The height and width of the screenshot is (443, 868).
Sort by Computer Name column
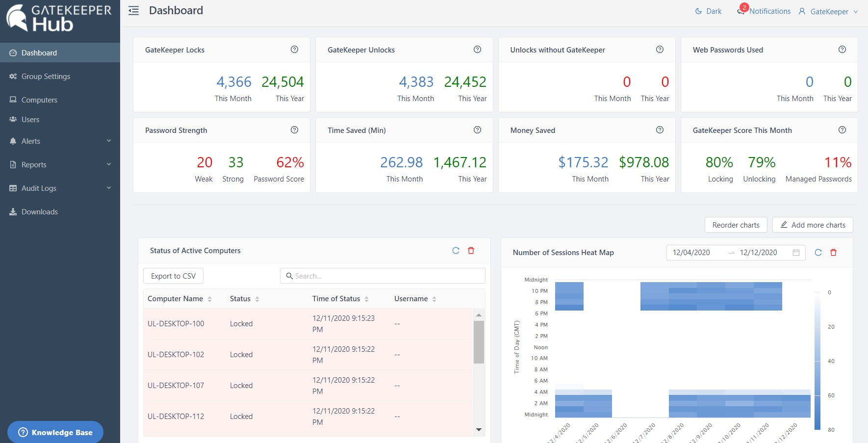[x=179, y=298]
